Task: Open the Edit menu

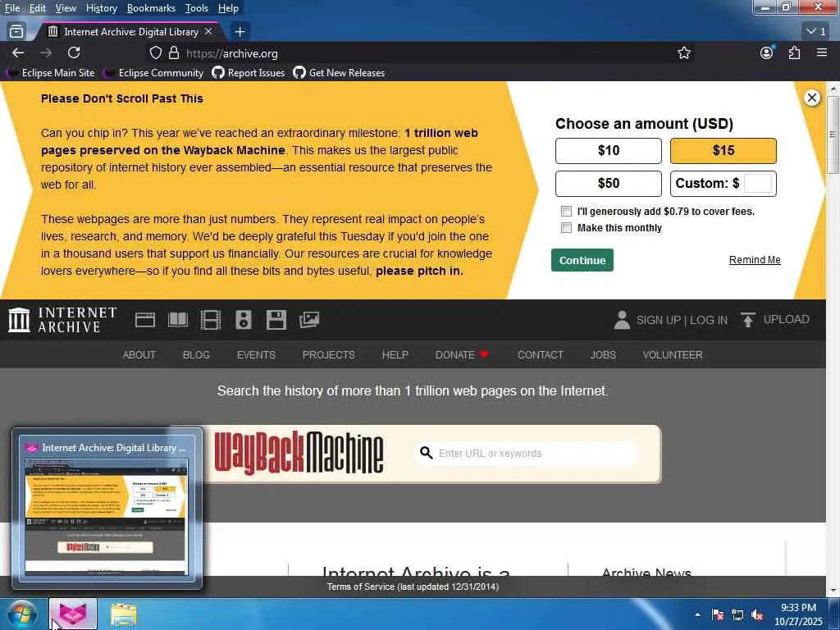Action: click(x=38, y=8)
